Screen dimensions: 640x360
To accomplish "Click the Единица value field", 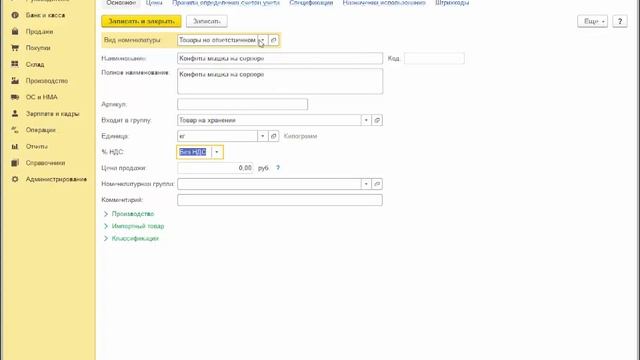I will [218, 136].
